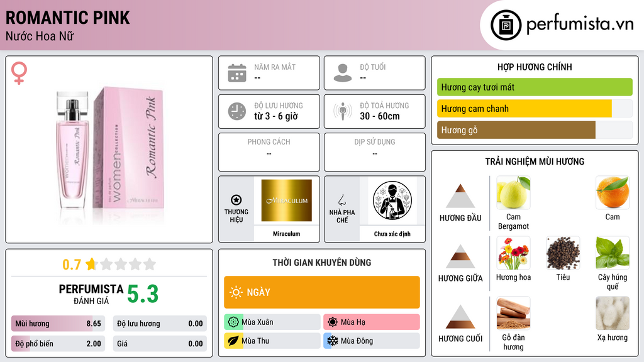Viewport: 644px width, 362px height.
Task: Click the green 5.3 Perfumista score
Action: [x=143, y=294]
